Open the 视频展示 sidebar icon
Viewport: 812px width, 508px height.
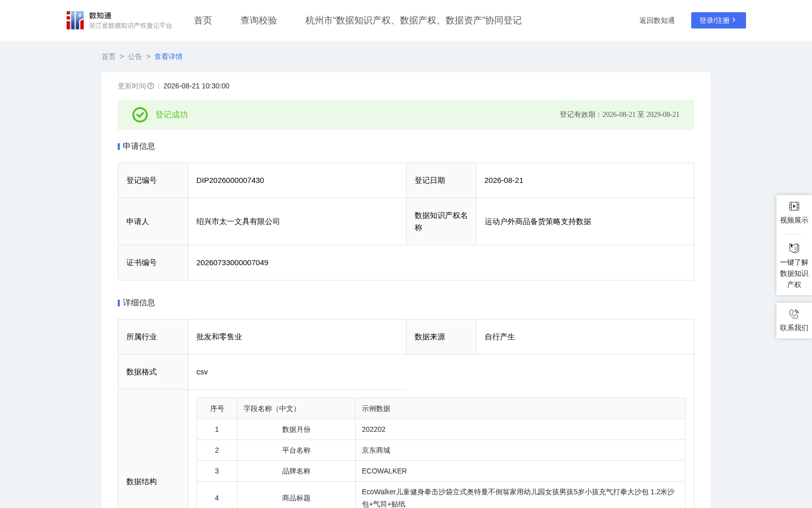(794, 206)
